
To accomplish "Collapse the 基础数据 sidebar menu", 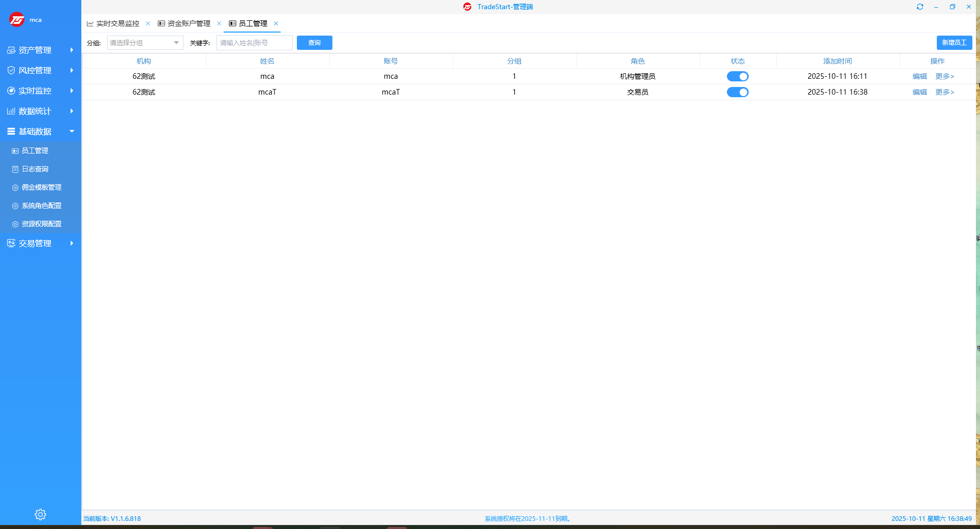I will coord(40,131).
